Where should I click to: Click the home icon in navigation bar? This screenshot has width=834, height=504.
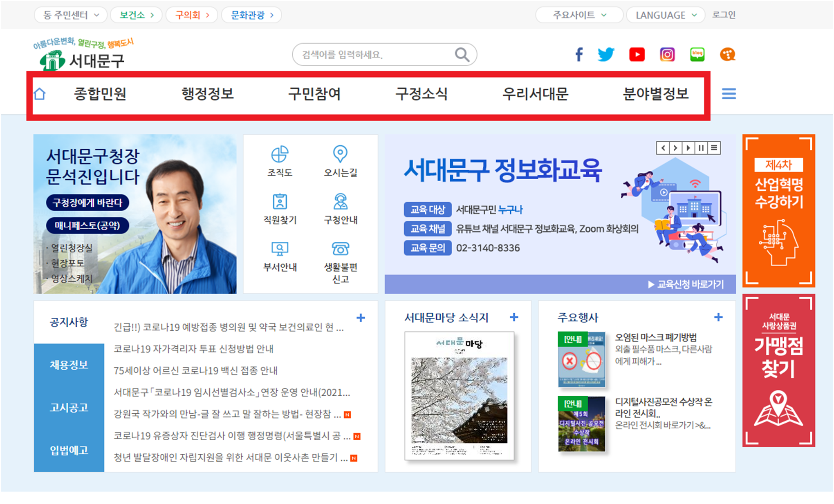pyautogui.click(x=40, y=94)
